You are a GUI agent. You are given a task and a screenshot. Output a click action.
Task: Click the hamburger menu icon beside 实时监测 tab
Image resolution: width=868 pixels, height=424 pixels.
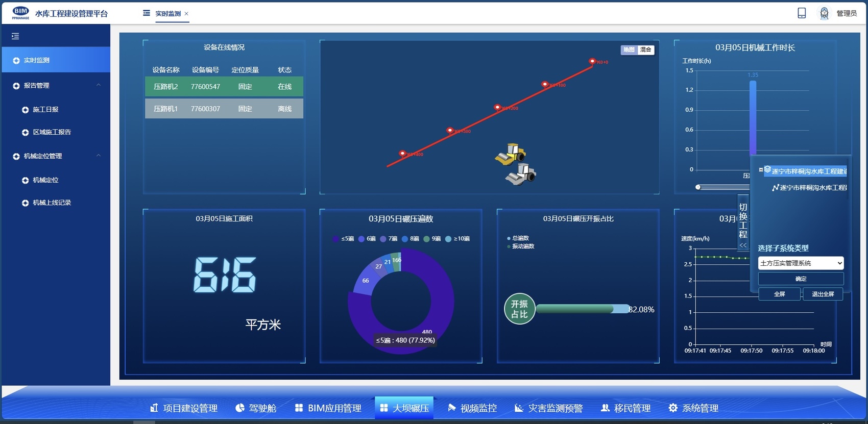click(147, 13)
